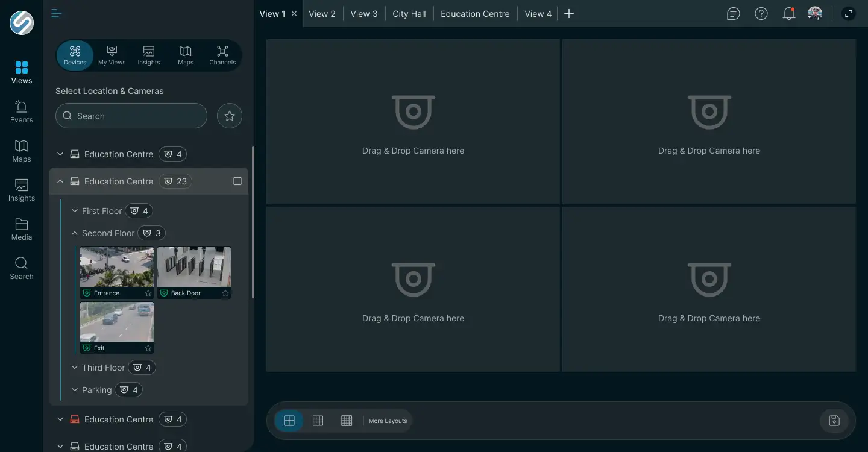Expand the last Education Centre location
This screenshot has width=868, height=452.
tap(60, 447)
